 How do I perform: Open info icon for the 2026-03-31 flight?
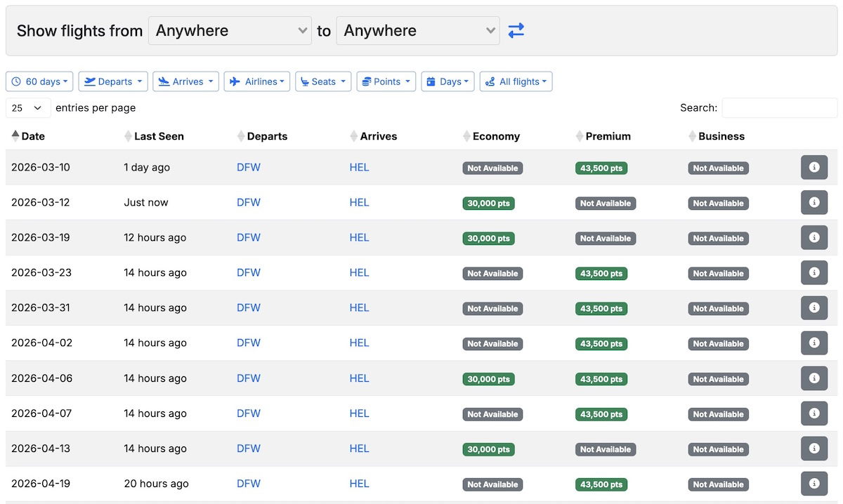pos(814,308)
